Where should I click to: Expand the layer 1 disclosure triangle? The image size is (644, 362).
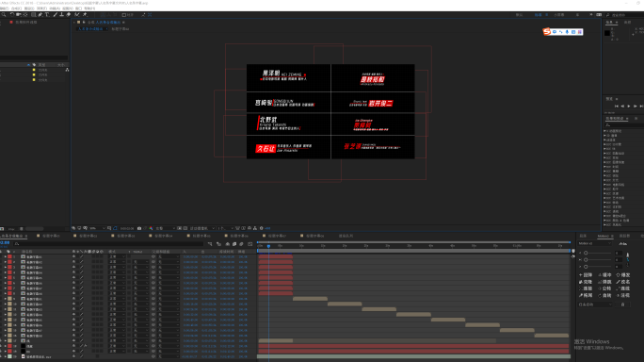point(6,256)
